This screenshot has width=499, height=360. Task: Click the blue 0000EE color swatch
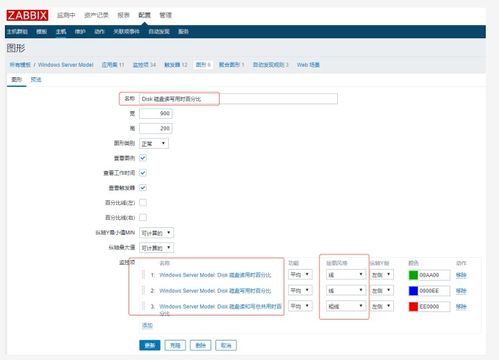point(413,291)
